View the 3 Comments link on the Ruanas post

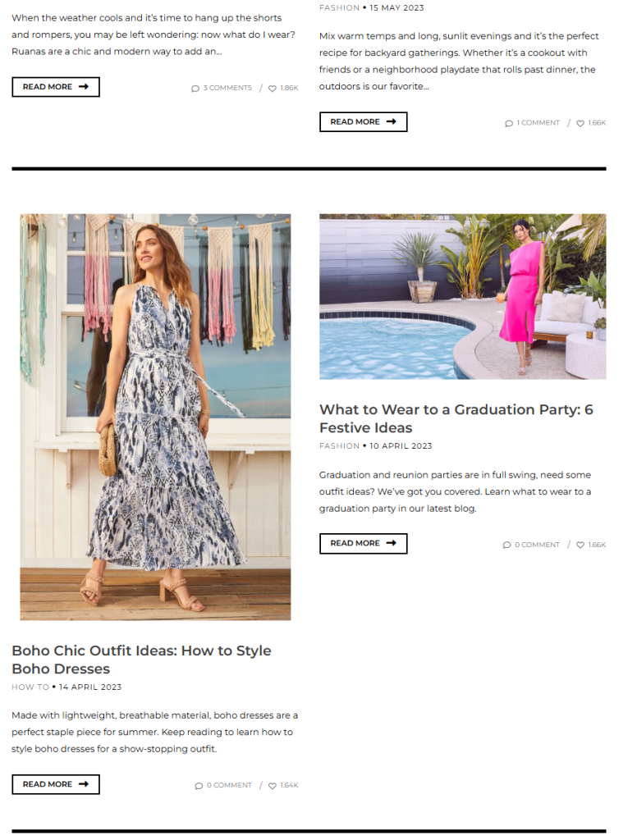227,88
